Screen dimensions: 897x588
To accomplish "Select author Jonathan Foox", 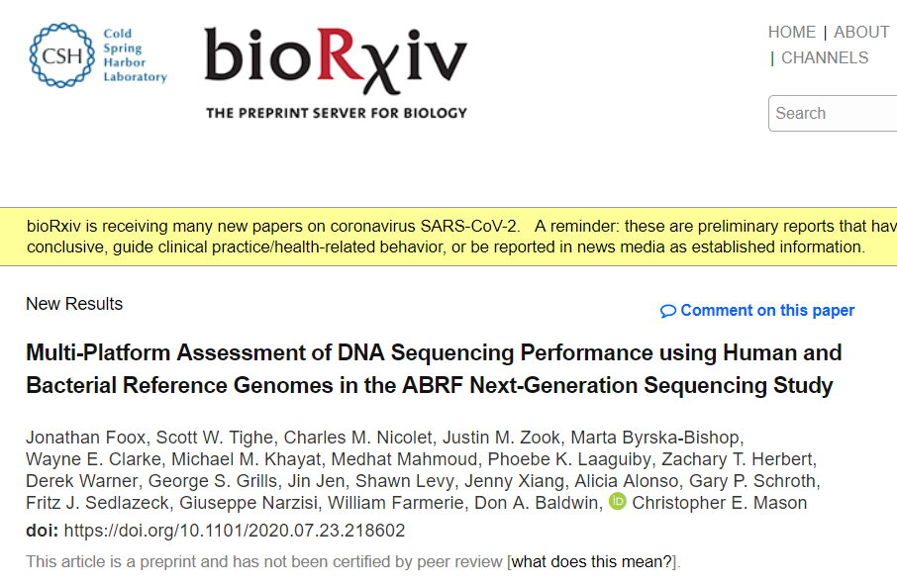I will tap(86, 438).
